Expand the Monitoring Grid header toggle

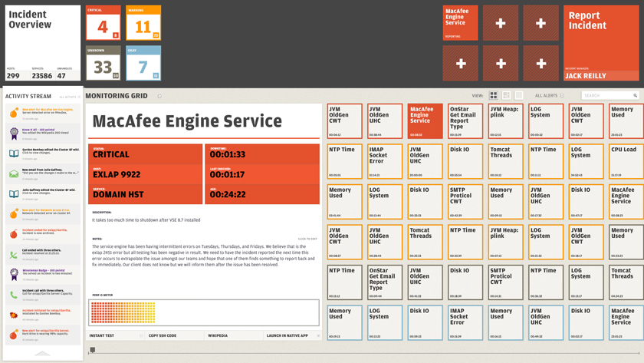tap(159, 96)
